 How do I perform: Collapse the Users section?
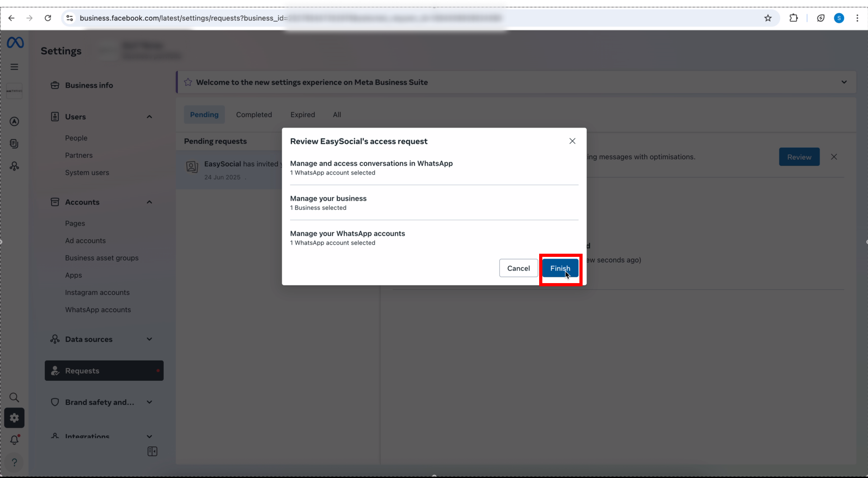pyautogui.click(x=149, y=117)
